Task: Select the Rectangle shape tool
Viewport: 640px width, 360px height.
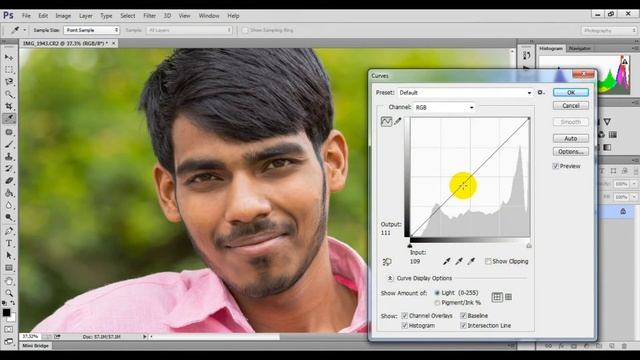Action: coord(9,268)
